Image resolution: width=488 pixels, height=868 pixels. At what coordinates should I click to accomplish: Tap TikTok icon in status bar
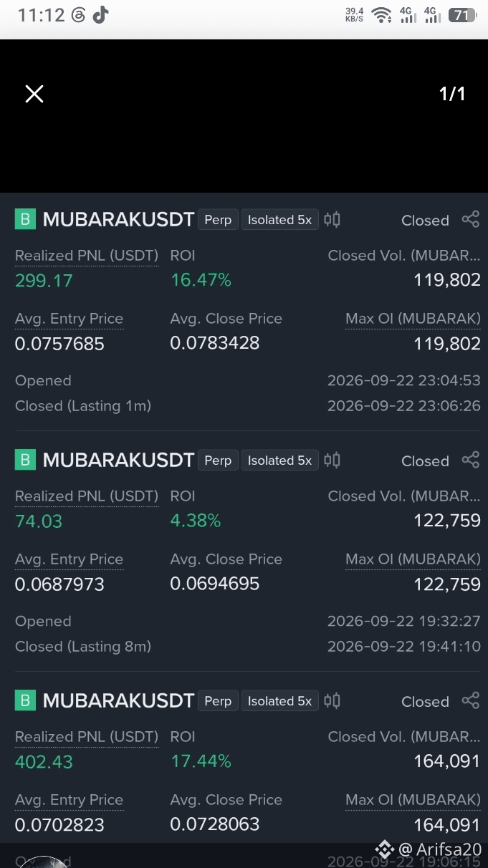point(100,15)
